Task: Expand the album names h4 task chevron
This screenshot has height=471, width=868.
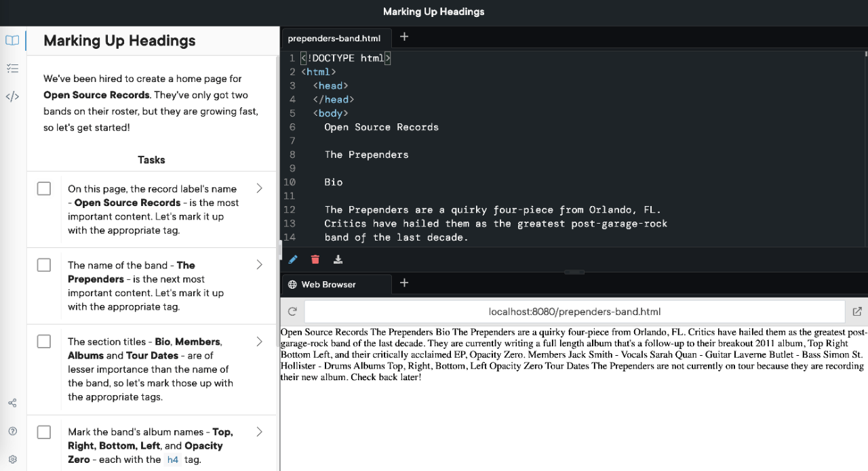Action: click(259, 432)
